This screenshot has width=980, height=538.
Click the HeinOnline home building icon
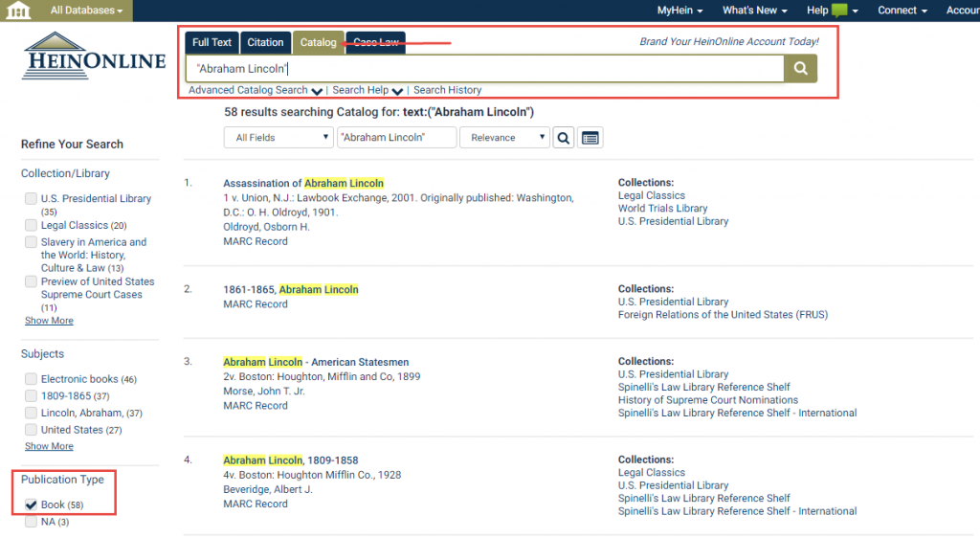[17, 11]
